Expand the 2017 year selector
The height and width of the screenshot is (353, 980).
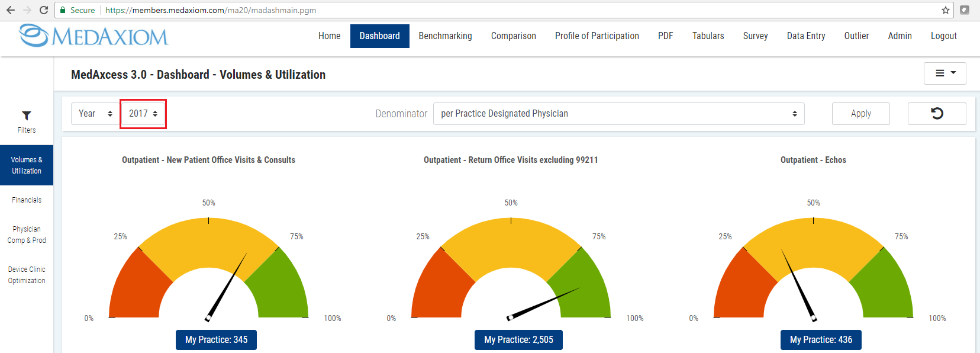[143, 114]
